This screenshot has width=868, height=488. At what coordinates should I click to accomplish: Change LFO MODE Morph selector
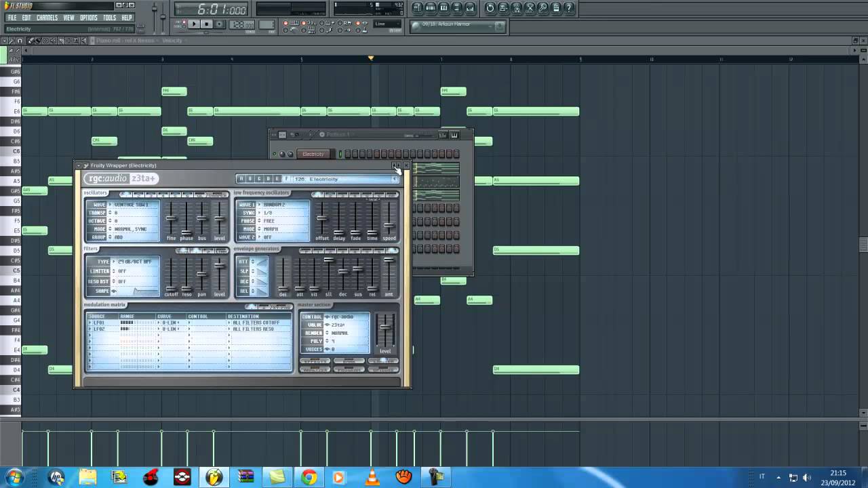pyautogui.click(x=281, y=229)
